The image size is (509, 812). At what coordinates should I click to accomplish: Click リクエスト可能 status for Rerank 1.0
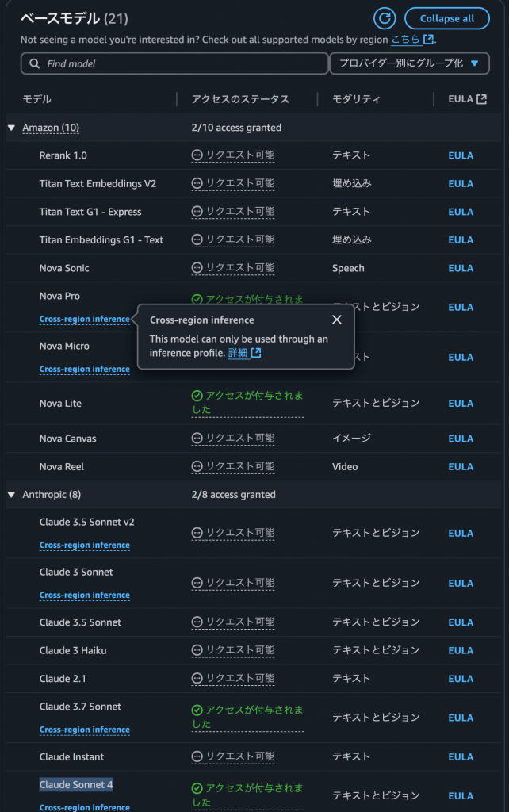pos(233,155)
